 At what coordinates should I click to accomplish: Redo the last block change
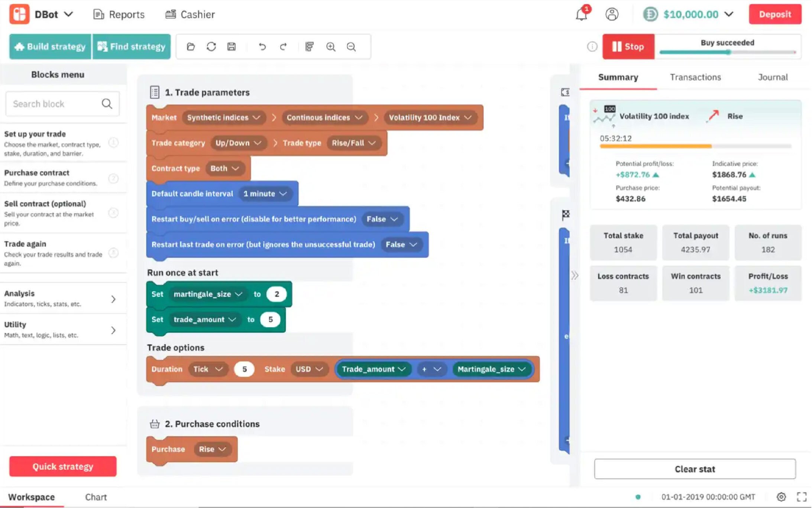tap(283, 46)
